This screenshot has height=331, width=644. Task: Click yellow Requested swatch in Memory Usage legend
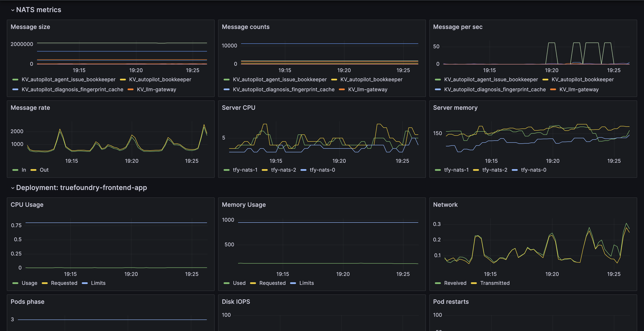[x=253, y=283]
